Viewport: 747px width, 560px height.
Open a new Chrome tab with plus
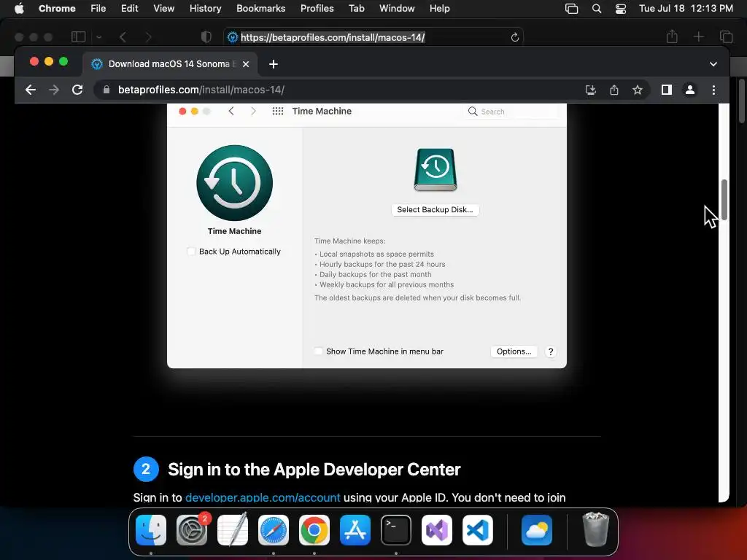274,64
